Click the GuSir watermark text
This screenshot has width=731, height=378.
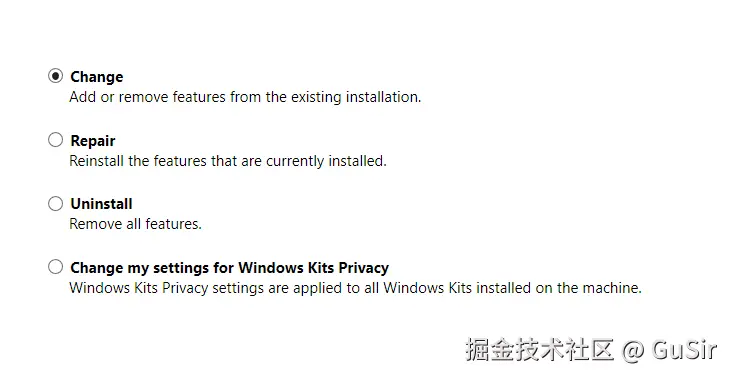683,350
